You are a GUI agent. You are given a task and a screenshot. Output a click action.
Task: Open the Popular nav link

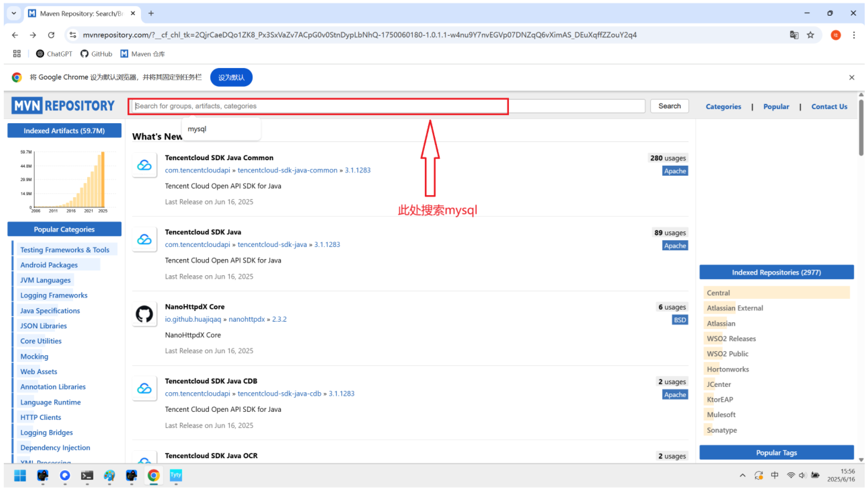click(x=776, y=107)
